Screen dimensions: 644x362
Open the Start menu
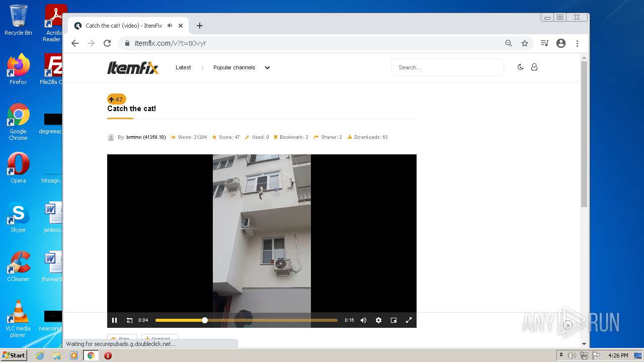click(x=14, y=355)
